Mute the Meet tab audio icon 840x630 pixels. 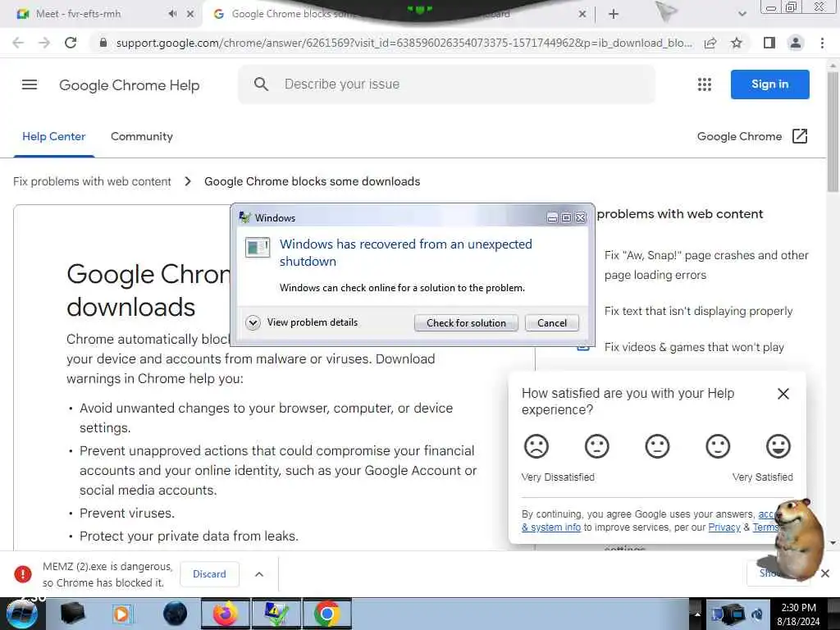tap(172, 14)
